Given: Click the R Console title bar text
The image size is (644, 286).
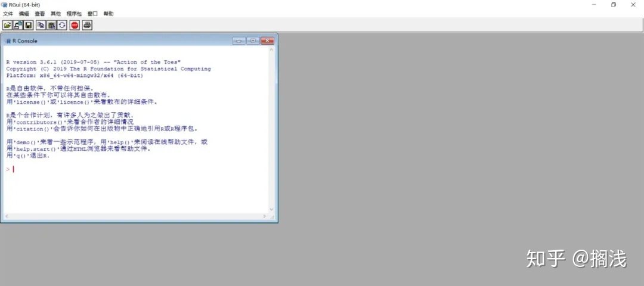Looking at the screenshot, I should click(x=25, y=41).
